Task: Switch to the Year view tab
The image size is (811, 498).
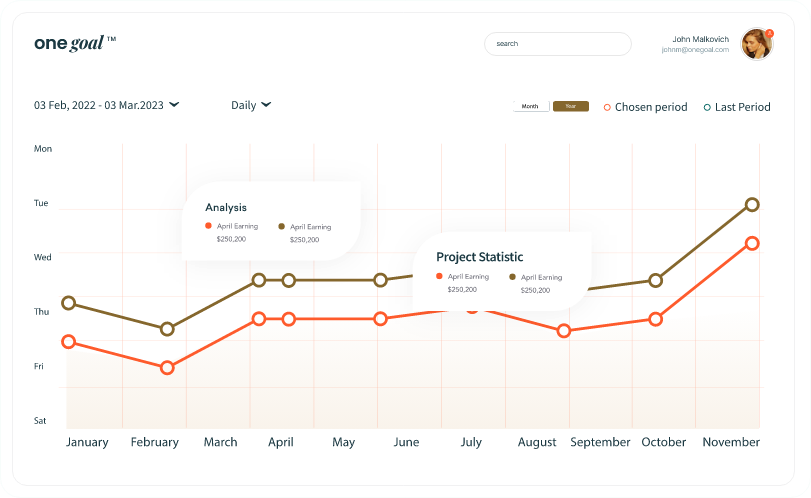Action: pyautogui.click(x=571, y=106)
